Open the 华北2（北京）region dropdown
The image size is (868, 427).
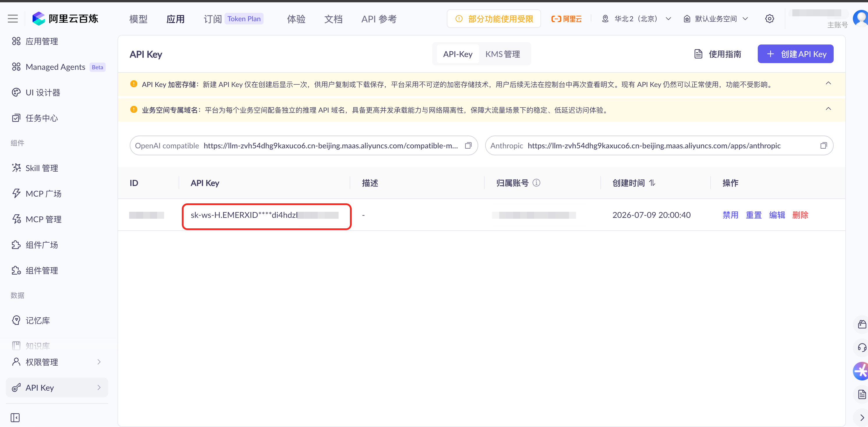pos(636,19)
